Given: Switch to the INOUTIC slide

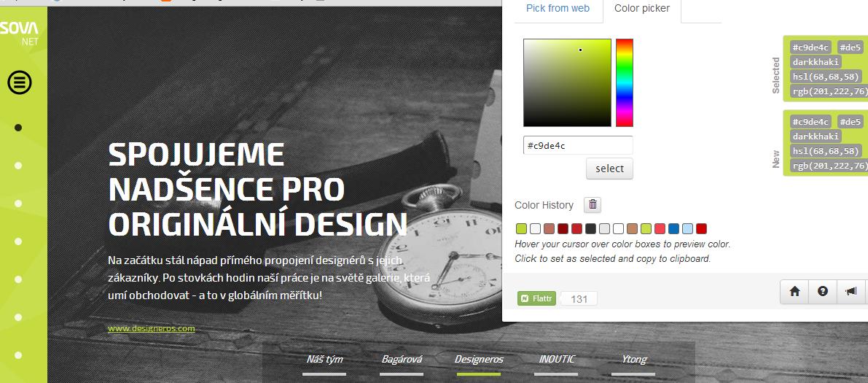Looking at the screenshot, I should (557, 359).
